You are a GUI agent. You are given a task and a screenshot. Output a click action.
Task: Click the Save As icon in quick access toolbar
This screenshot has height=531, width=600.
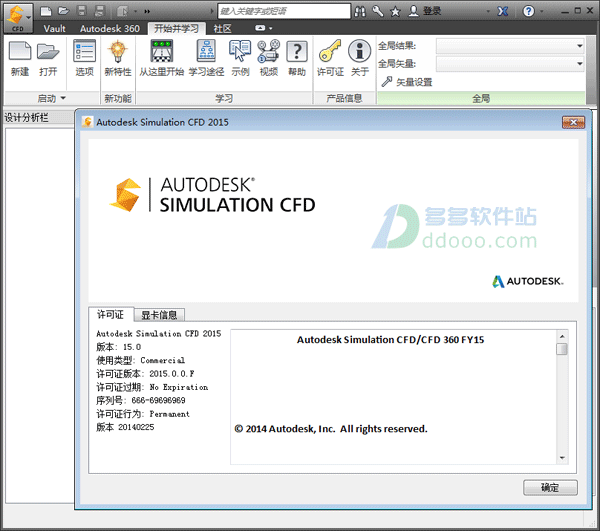99,11
